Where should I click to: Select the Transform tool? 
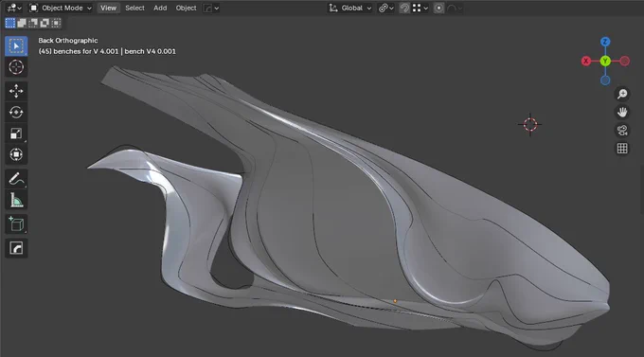(16, 155)
